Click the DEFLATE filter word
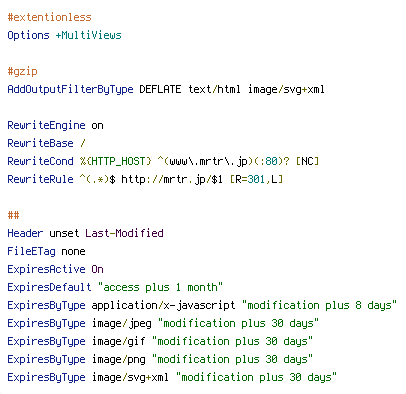The width and height of the screenshot is (406, 394). 160,89
